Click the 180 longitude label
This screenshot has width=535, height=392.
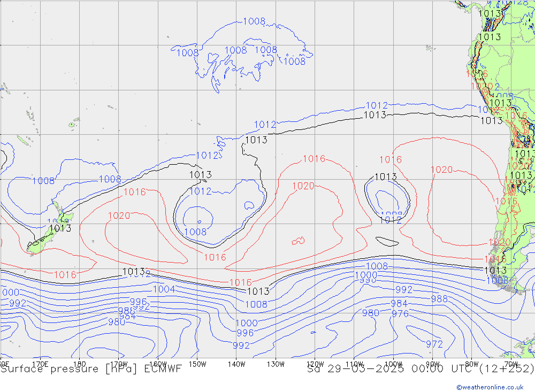[80, 364]
